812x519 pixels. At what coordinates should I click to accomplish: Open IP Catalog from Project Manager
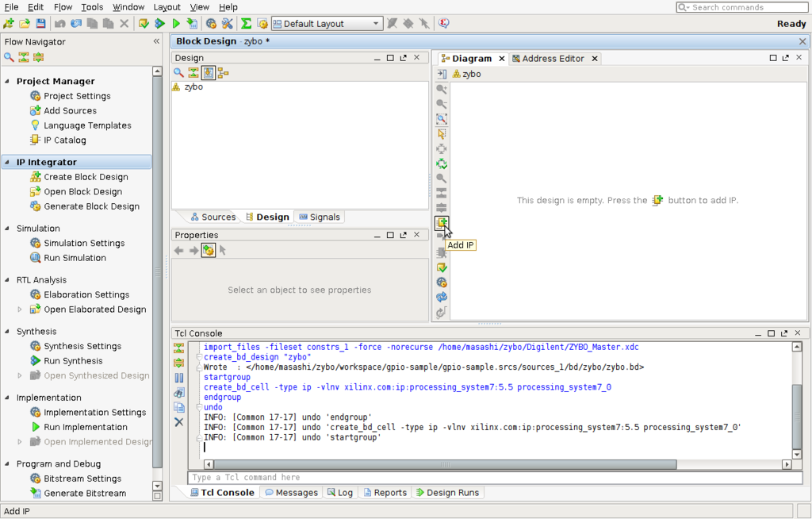(65, 140)
